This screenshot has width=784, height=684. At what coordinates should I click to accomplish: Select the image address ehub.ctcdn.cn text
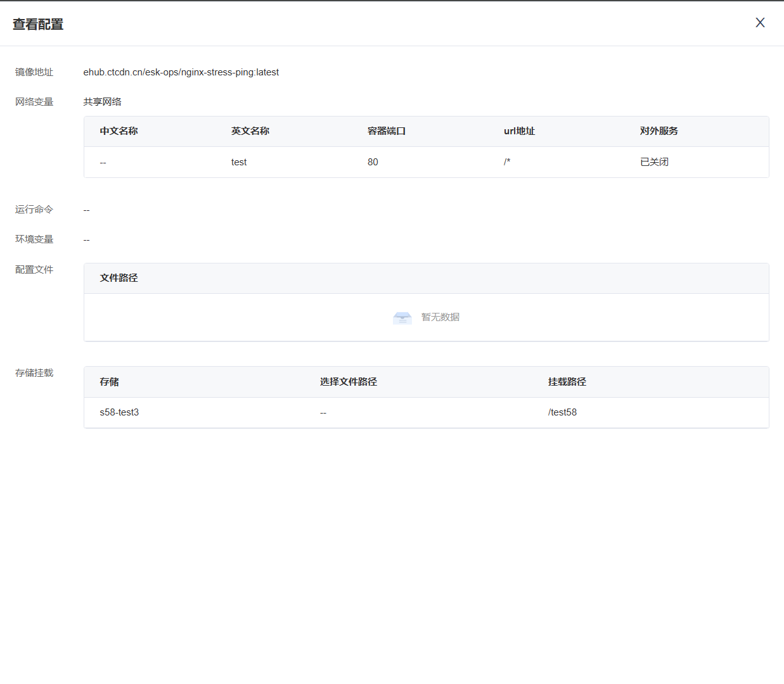[181, 72]
